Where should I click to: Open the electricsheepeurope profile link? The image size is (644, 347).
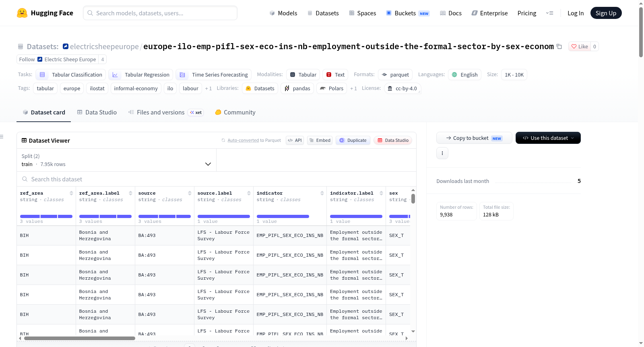104,46
